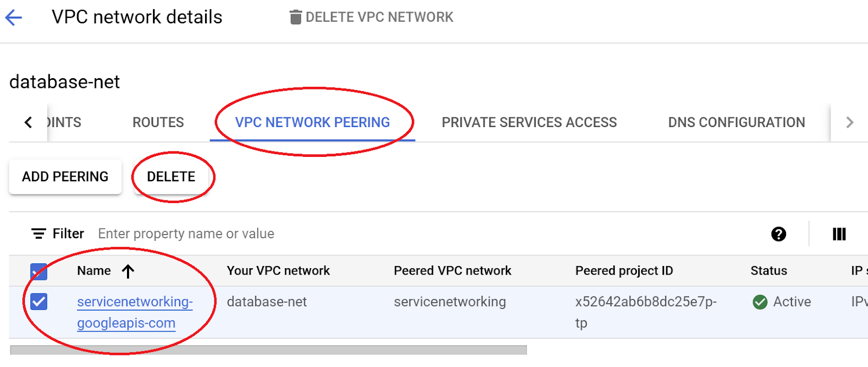Sort by Name ascending arrow

click(x=128, y=271)
